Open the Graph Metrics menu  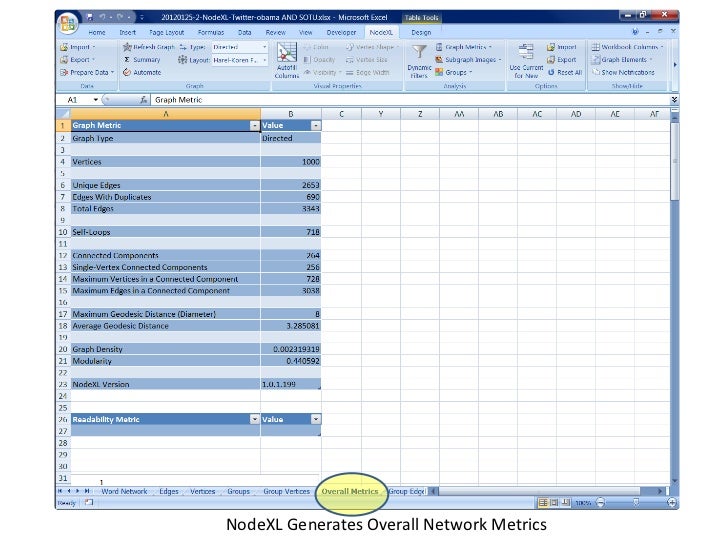(463, 47)
